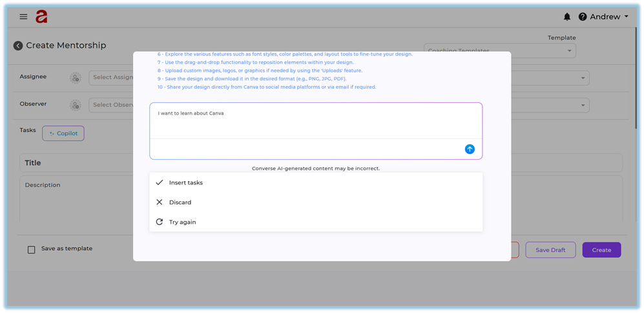Click the back arrow beside Create Mentorship
This screenshot has width=644, height=313.
[x=18, y=46]
